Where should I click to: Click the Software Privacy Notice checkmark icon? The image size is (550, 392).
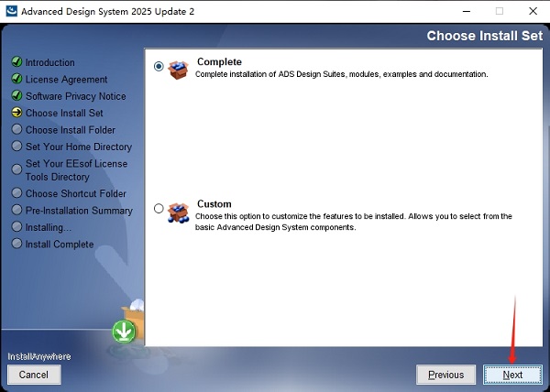16,96
